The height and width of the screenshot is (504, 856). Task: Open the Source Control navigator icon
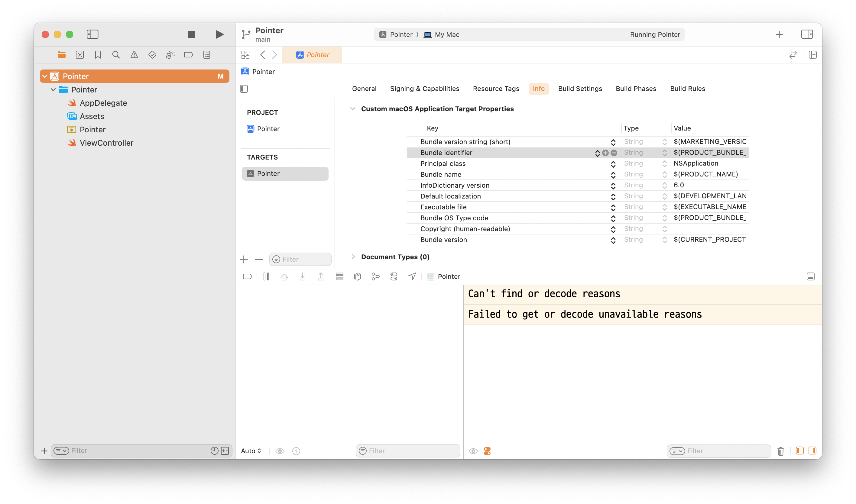(x=80, y=55)
